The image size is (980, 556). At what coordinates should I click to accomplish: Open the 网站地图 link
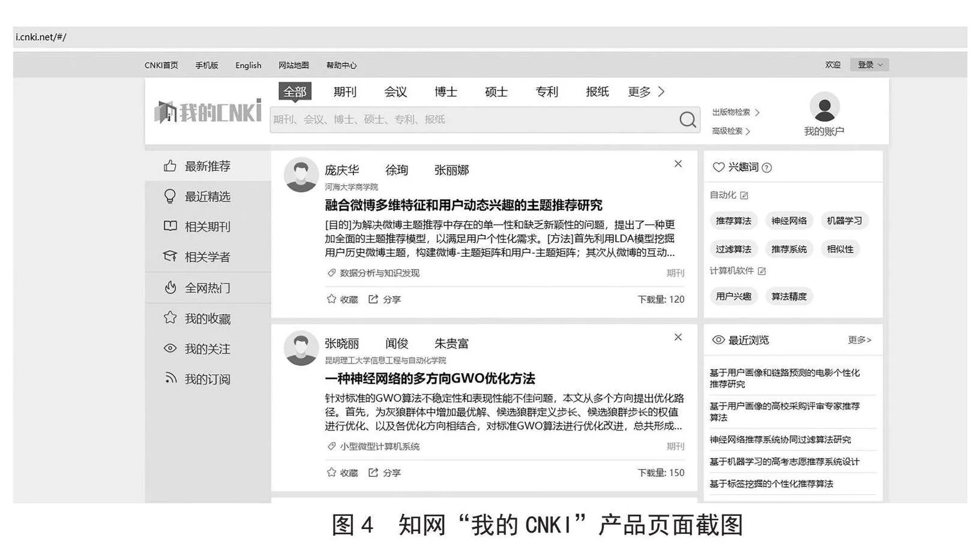point(293,65)
